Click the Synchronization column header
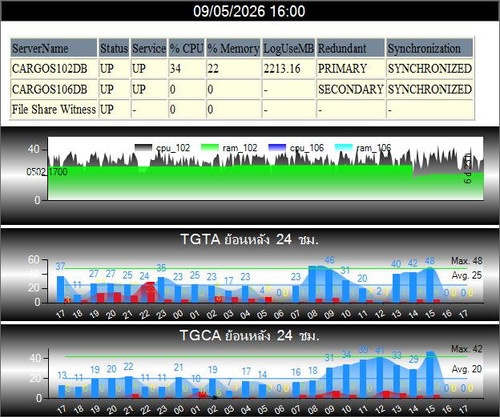The width and height of the screenshot is (500, 417). (430, 48)
